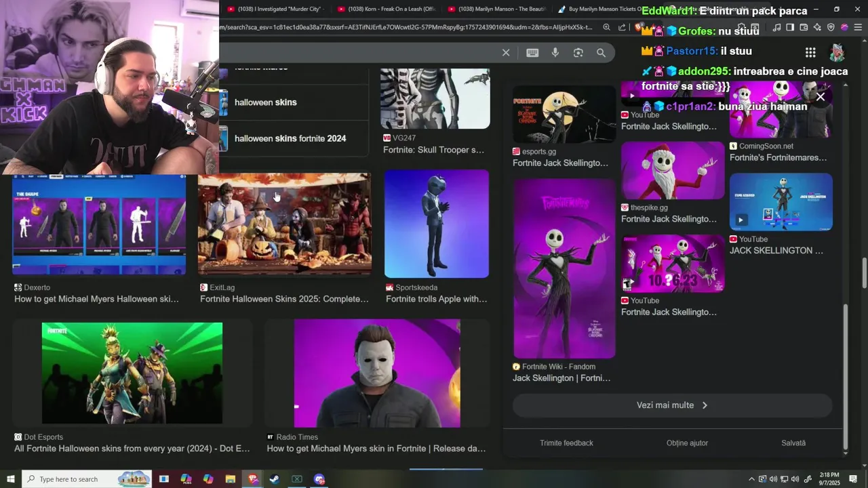The height and width of the screenshot is (488, 868).
Task: Open Steam from the taskbar
Action: point(274,479)
